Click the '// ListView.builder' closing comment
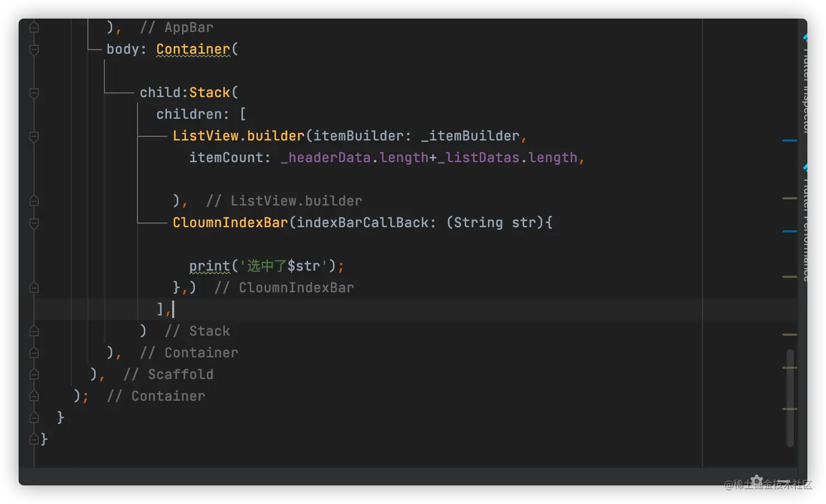Viewport: 826px width, 504px height. coord(284,201)
